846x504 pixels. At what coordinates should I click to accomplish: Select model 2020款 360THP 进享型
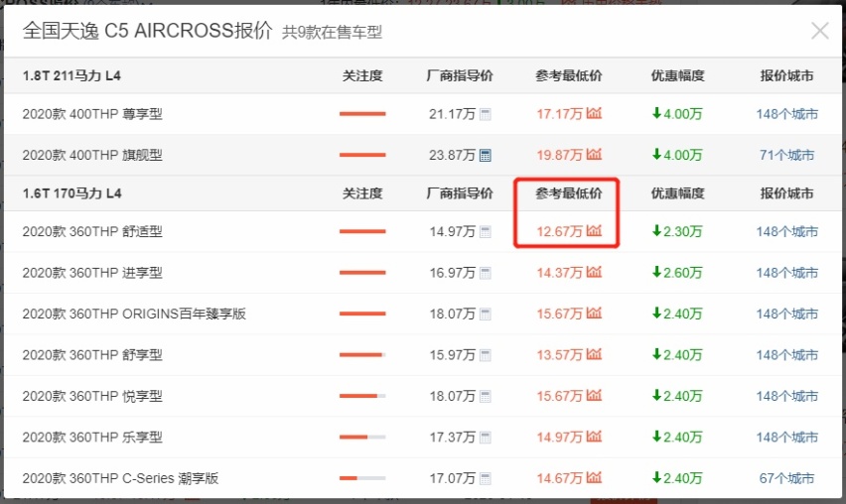(92, 273)
